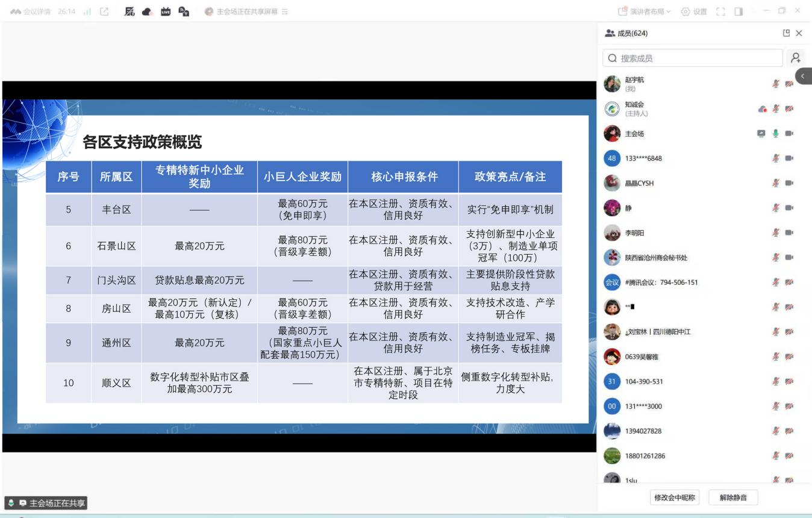
Task: Check the network signal strength icon
Action: pyautogui.click(x=87, y=11)
